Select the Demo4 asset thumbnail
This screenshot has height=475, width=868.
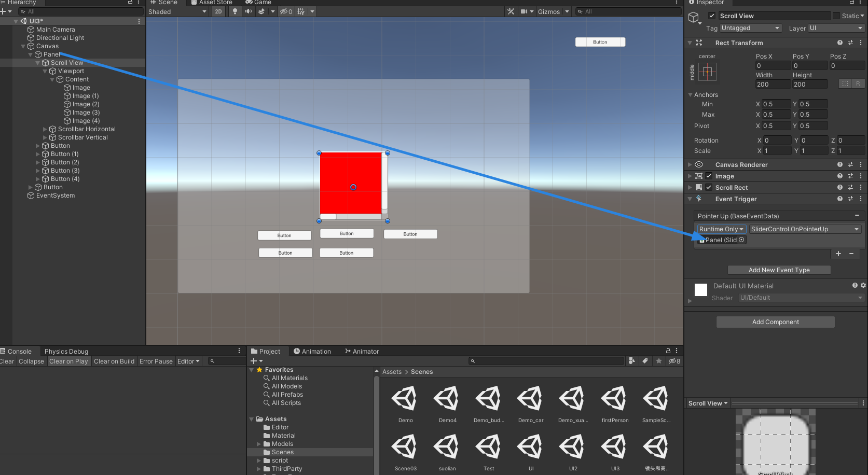(x=446, y=398)
